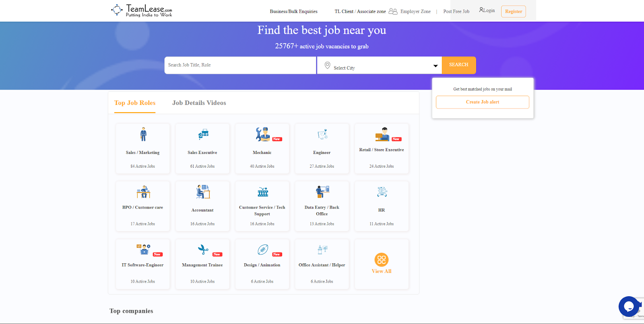Click "Get best matched jobs on your mail" text
The image size is (644, 324).
coord(483,89)
